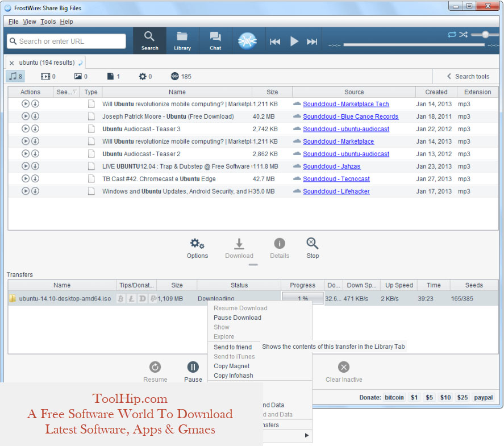Image resolution: width=504 pixels, height=446 pixels.
Task: Open the Tools menu
Action: [48, 22]
